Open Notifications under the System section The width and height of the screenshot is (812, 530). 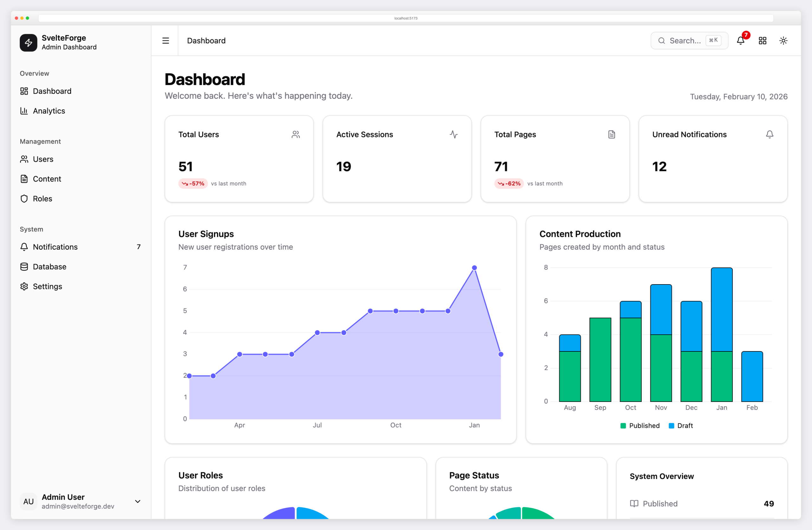pyautogui.click(x=56, y=246)
